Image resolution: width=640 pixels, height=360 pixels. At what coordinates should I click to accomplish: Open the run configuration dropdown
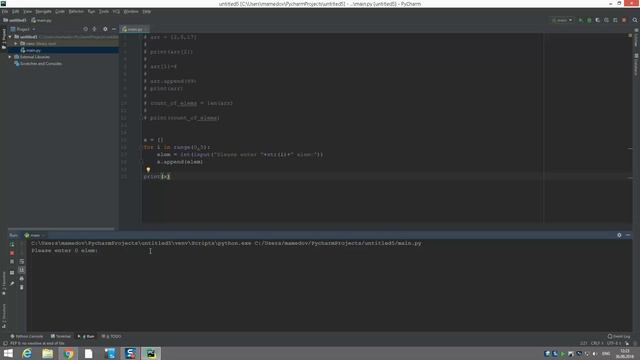pos(562,20)
